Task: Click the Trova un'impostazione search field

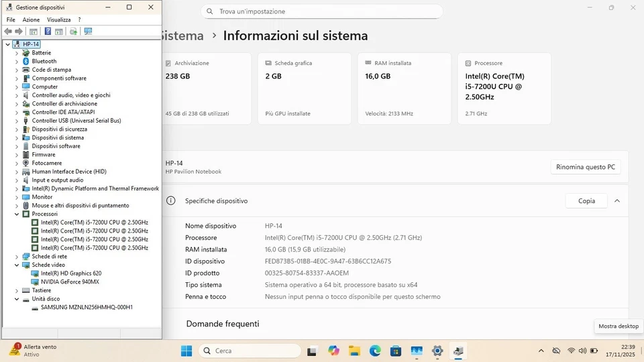Action: click(x=321, y=11)
